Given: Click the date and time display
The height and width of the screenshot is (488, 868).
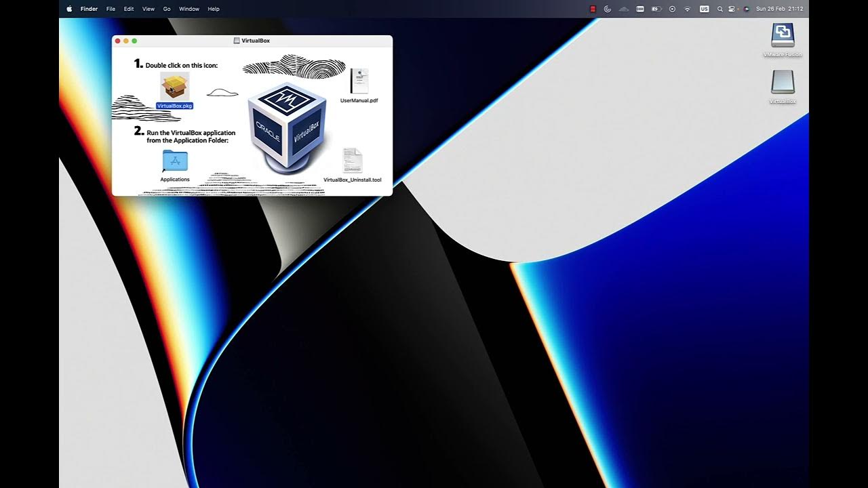Looking at the screenshot, I should [779, 9].
